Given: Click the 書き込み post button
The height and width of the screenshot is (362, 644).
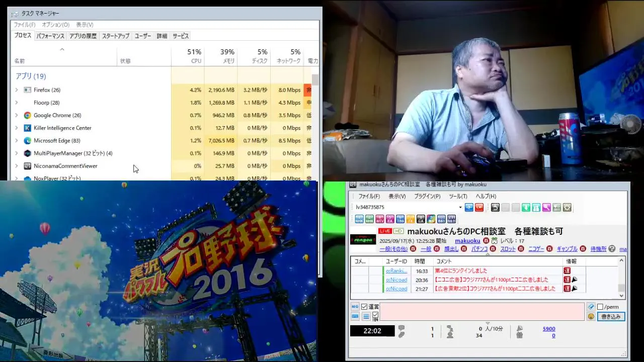Looking at the screenshot, I should pos(611,317).
